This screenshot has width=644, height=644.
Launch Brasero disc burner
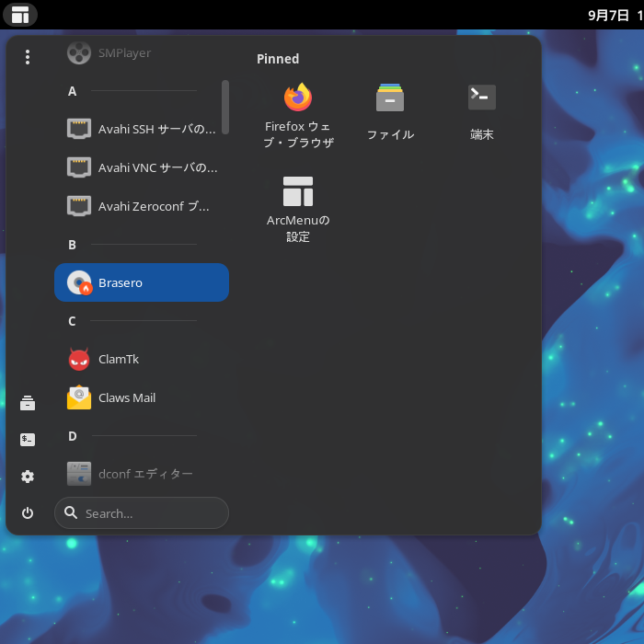click(142, 282)
